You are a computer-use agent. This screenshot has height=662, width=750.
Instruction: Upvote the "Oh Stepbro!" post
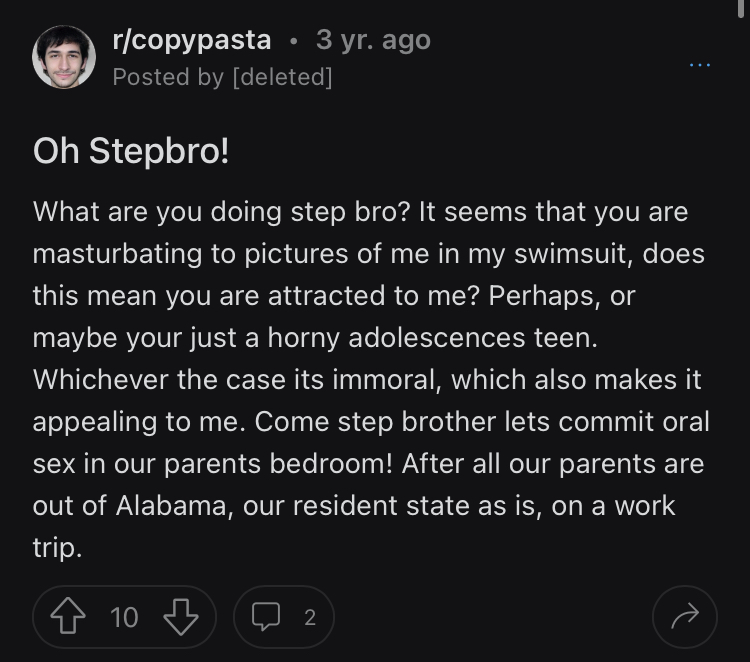pos(67,617)
